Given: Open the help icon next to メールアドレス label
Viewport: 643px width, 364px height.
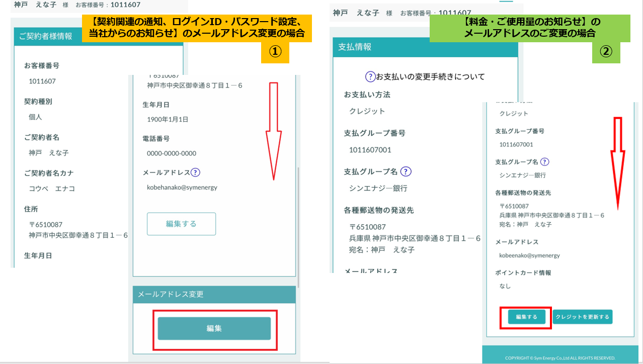Looking at the screenshot, I should [196, 172].
